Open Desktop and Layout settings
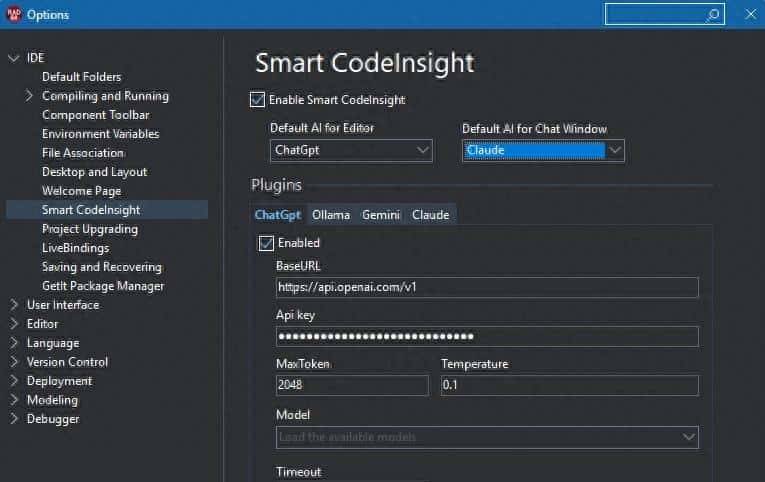Viewport: 765px width, 482px height. (94, 172)
